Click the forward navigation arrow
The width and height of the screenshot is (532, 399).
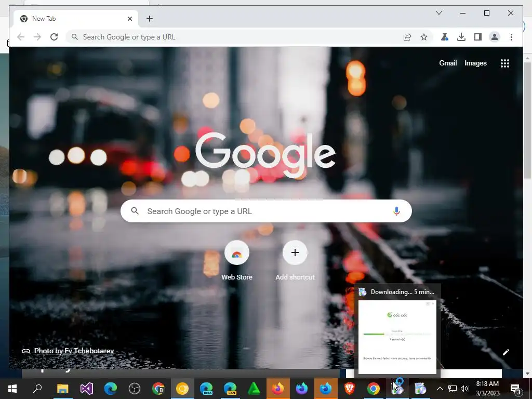37,37
